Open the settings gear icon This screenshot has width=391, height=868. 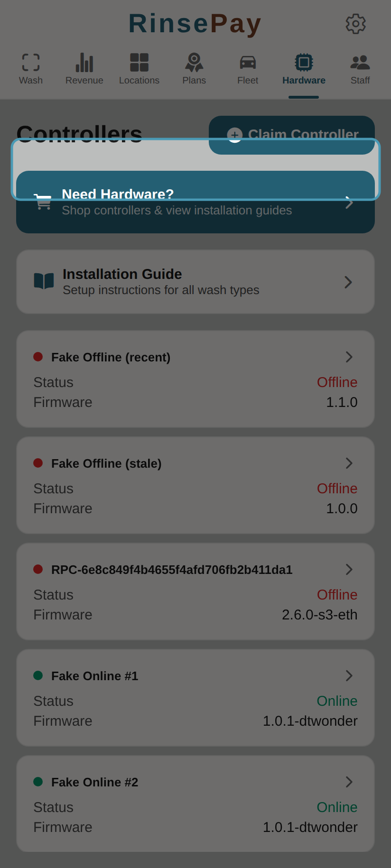(x=355, y=24)
